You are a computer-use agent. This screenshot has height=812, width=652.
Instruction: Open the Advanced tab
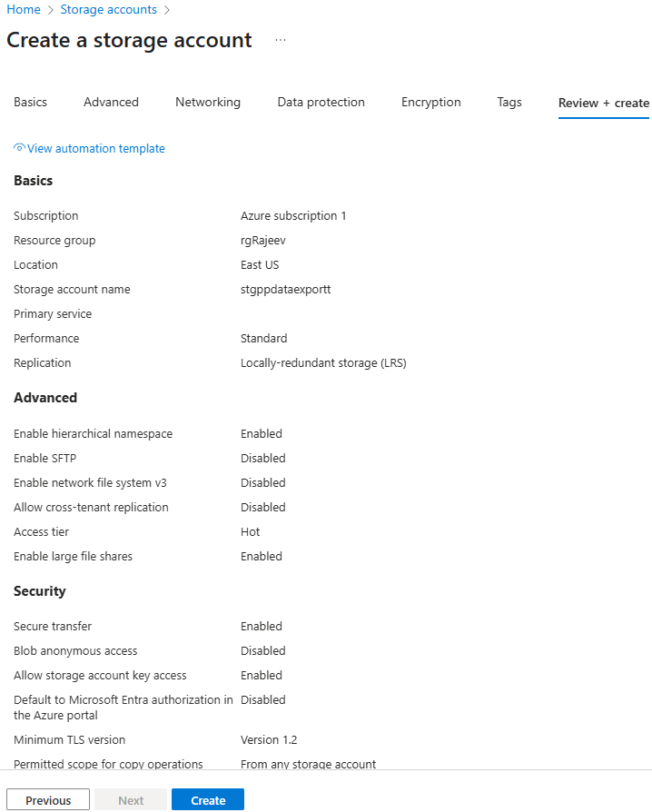pos(111,103)
